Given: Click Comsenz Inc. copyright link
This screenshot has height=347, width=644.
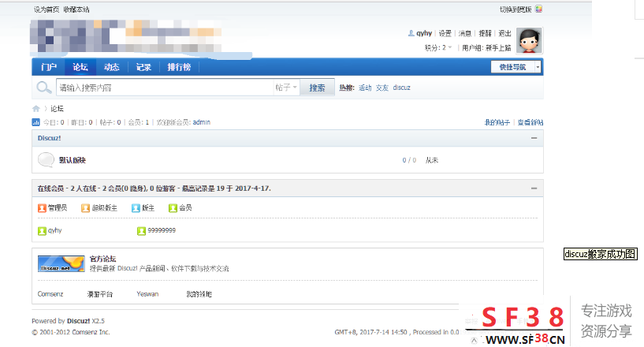Looking at the screenshot, I should pos(91,332).
